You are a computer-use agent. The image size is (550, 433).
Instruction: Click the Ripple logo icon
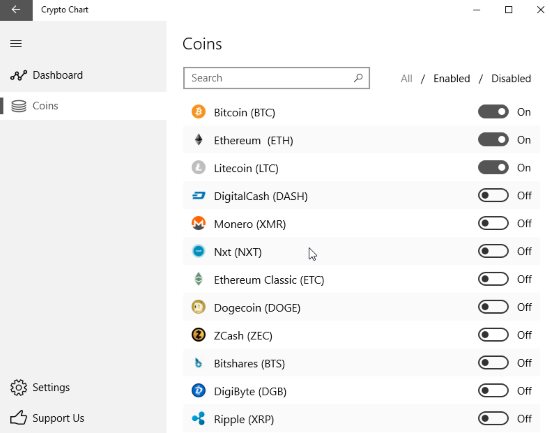pyautogui.click(x=199, y=419)
